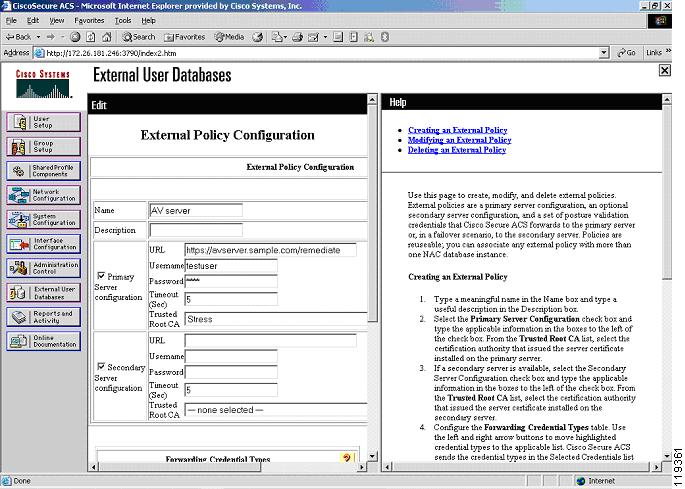This screenshot has height=489, width=685.
Task: Open the Favorites toolbar button
Action: point(184,37)
